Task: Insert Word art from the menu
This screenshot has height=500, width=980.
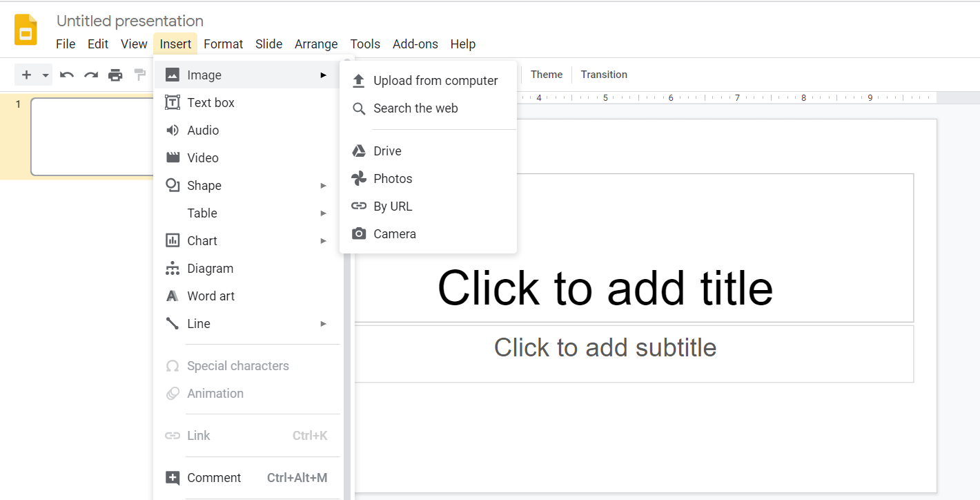Action: 248,296
